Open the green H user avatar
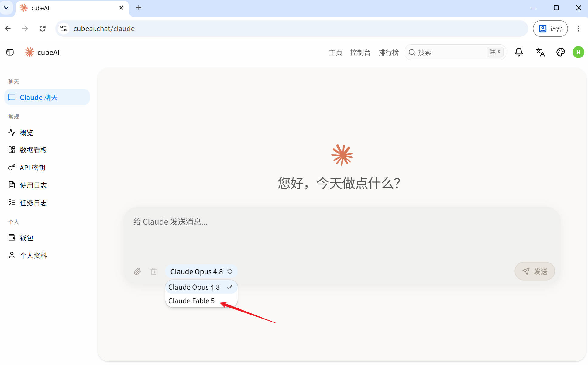 pos(578,52)
